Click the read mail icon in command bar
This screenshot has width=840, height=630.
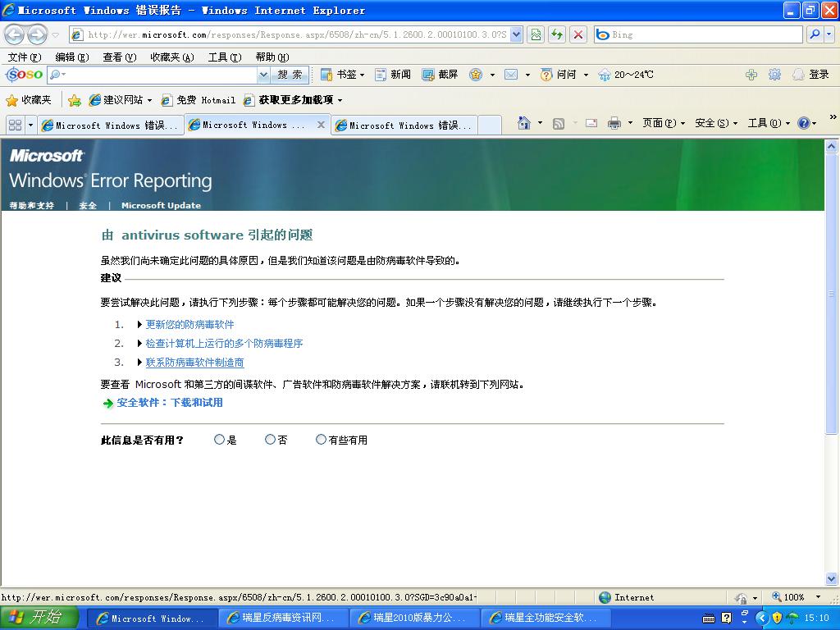tap(591, 123)
